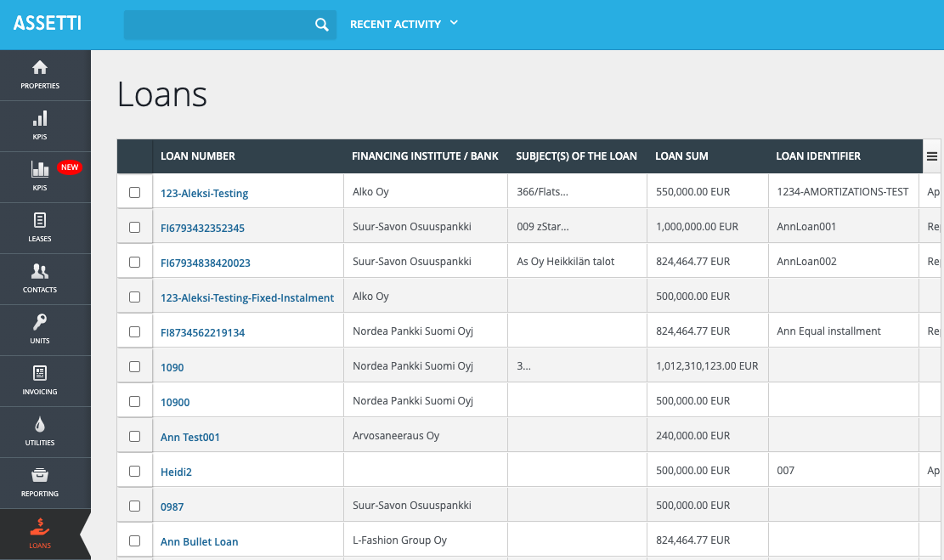Tick checkbox for Ann Bullet Loan

pyautogui.click(x=135, y=540)
